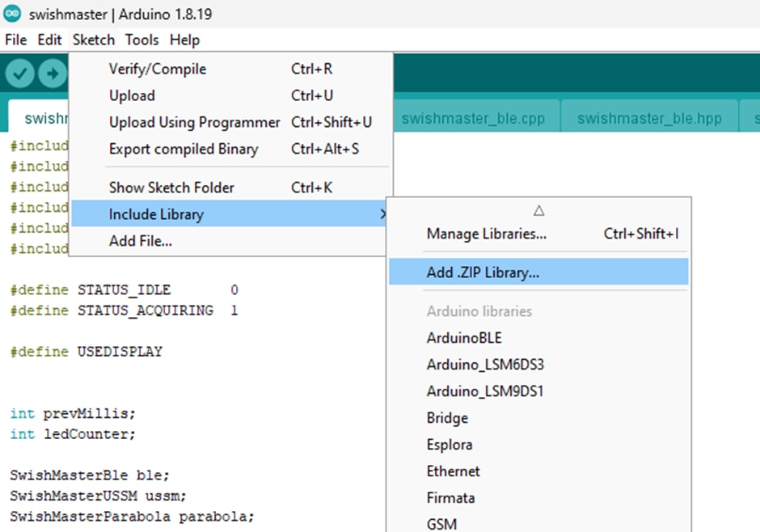This screenshot has width=760, height=532.
Task: Switch to the main swishmaster tab
Action: click(x=39, y=118)
